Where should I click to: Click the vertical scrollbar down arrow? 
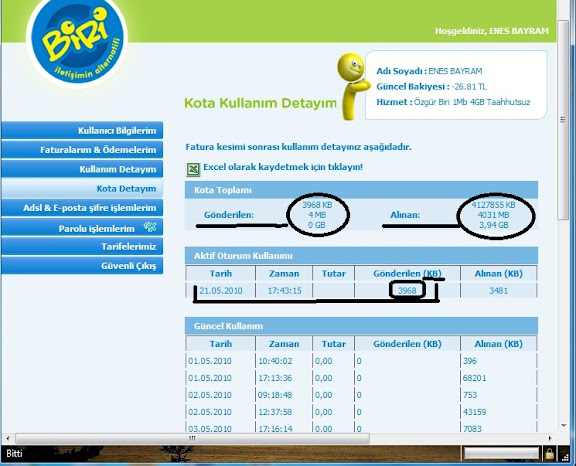point(564,426)
